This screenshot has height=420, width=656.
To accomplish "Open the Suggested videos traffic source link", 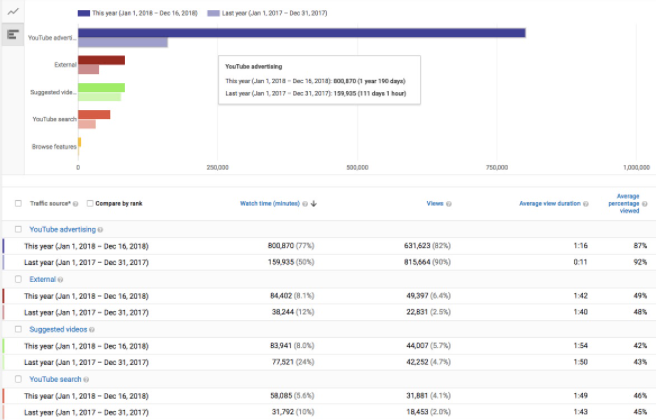I will pos(58,329).
